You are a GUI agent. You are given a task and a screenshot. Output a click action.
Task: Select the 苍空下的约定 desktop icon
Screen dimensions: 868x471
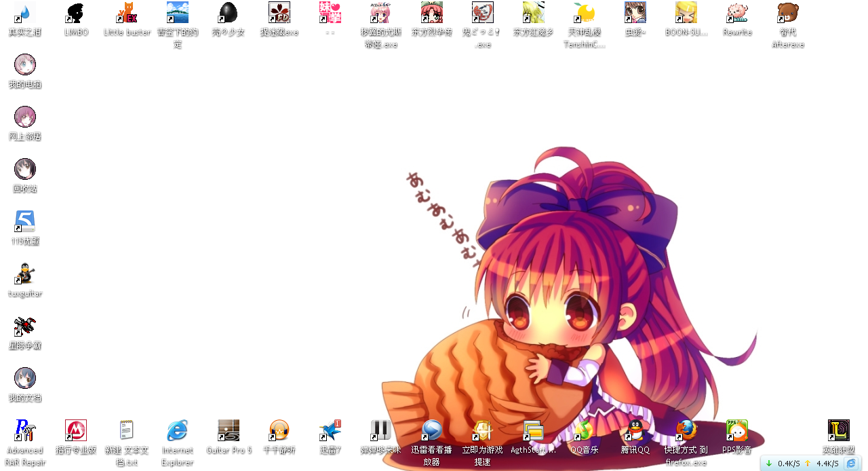[178, 12]
